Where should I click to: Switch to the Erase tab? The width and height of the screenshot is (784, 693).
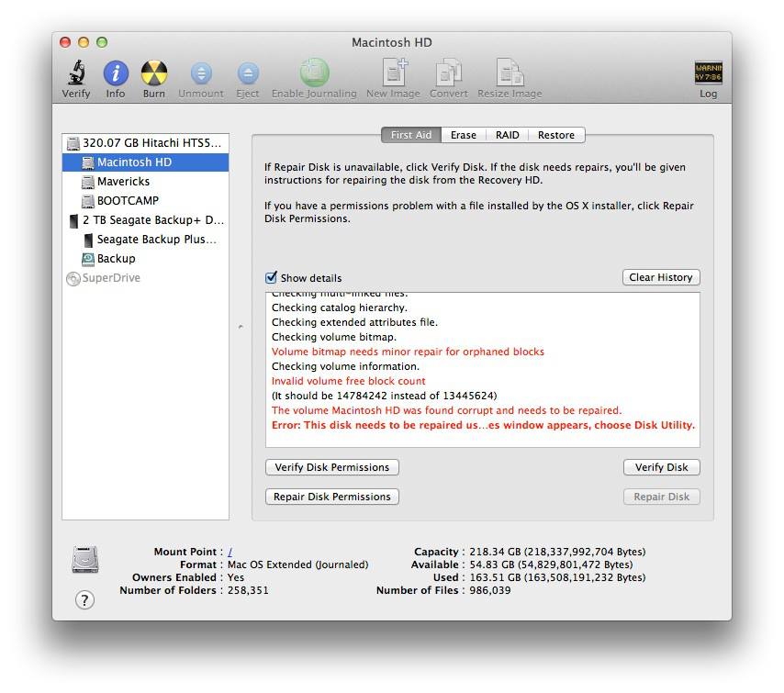pyautogui.click(x=463, y=135)
